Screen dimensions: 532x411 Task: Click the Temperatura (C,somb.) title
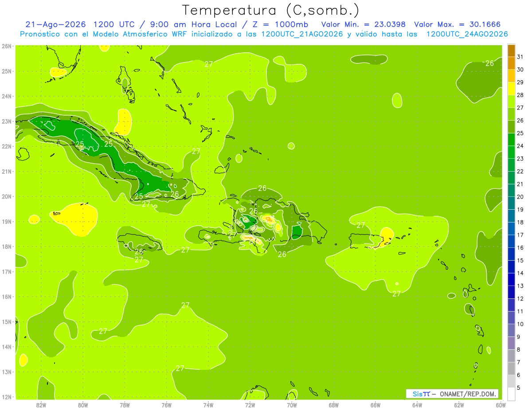270,10
